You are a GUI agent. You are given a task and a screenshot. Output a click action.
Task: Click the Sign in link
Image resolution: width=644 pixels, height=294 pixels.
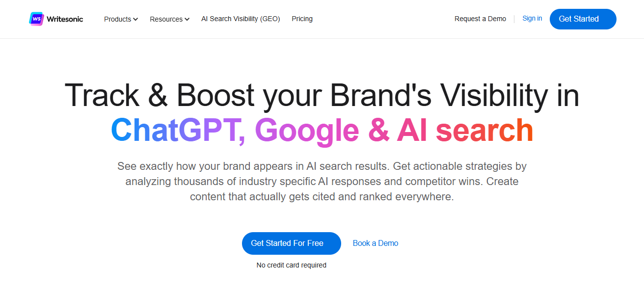(532, 18)
